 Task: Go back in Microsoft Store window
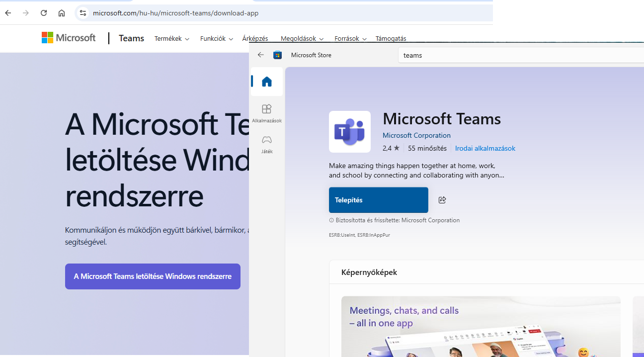point(261,55)
